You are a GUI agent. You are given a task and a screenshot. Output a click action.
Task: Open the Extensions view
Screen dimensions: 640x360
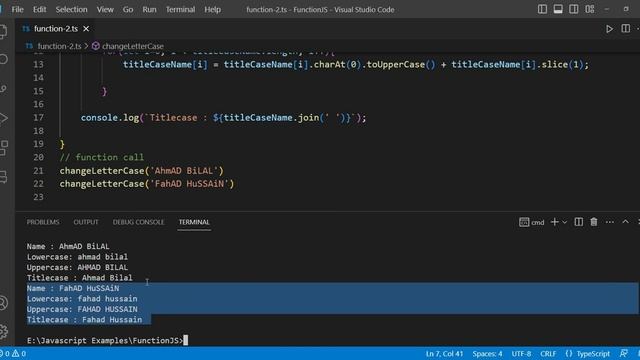pos(3,148)
